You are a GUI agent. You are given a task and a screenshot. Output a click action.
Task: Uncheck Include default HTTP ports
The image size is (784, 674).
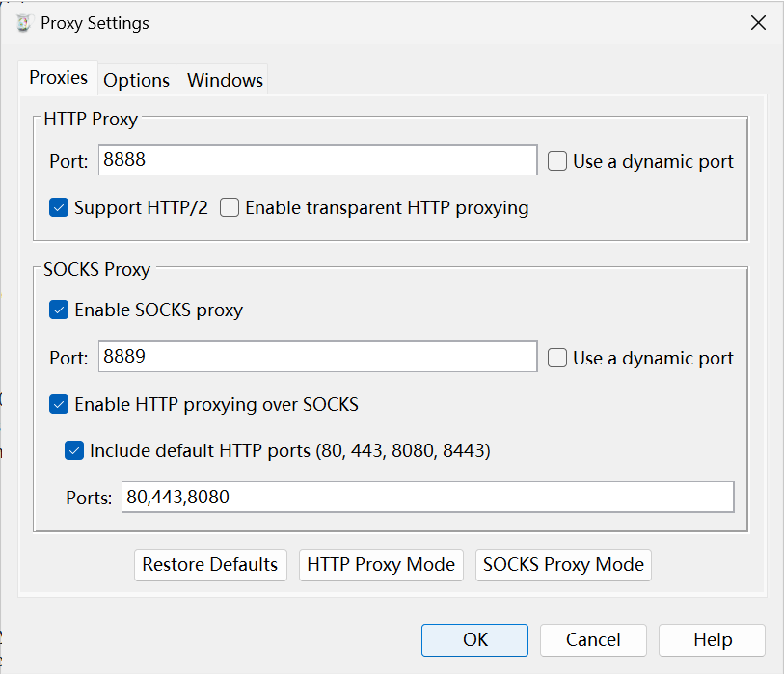click(x=74, y=450)
